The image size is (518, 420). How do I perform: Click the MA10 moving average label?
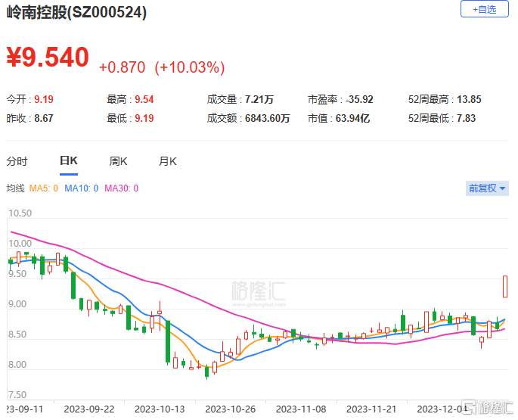click(x=81, y=188)
